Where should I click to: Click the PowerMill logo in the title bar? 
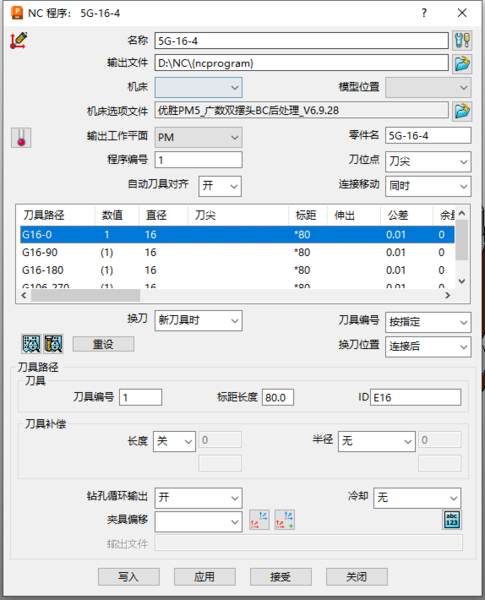[x=17, y=13]
